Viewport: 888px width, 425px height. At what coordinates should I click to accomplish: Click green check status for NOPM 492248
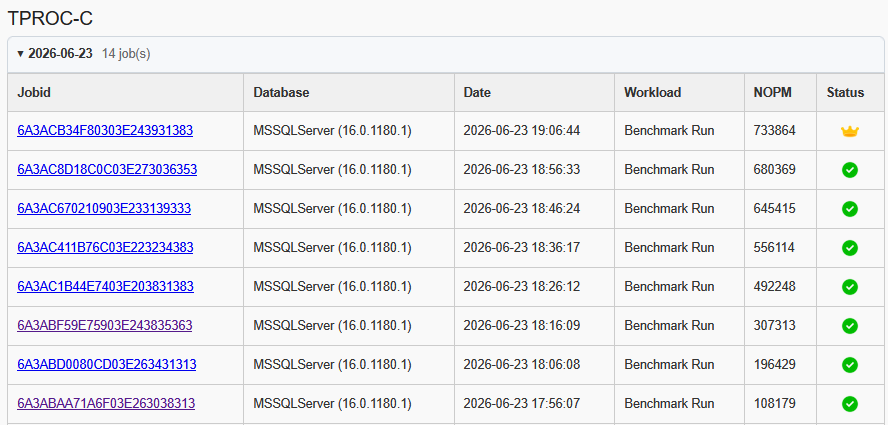point(849,287)
